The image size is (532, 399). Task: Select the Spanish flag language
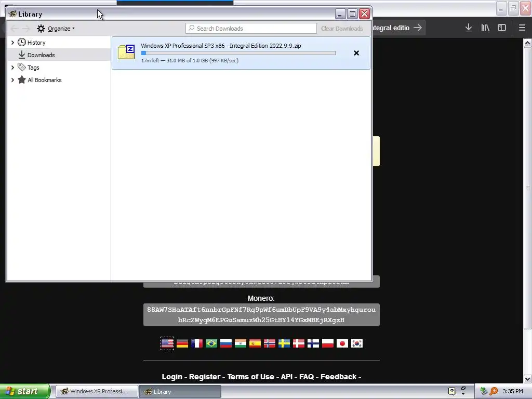point(255,343)
